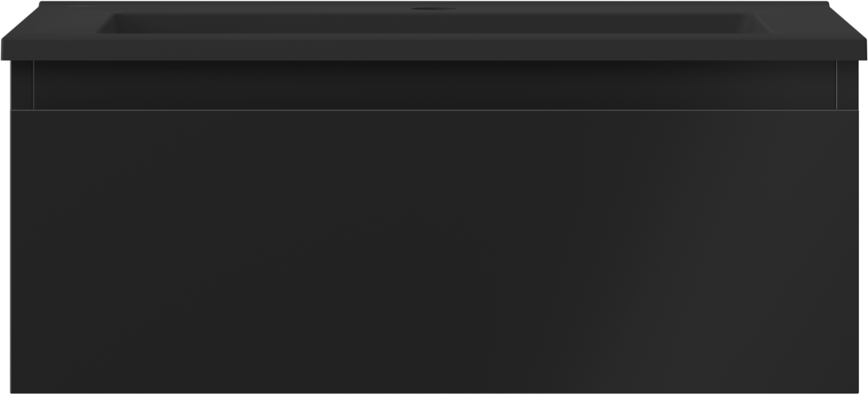Click the faint brand logo on countertop
Viewport: 868px width, 394px height.
tap(80, 7)
